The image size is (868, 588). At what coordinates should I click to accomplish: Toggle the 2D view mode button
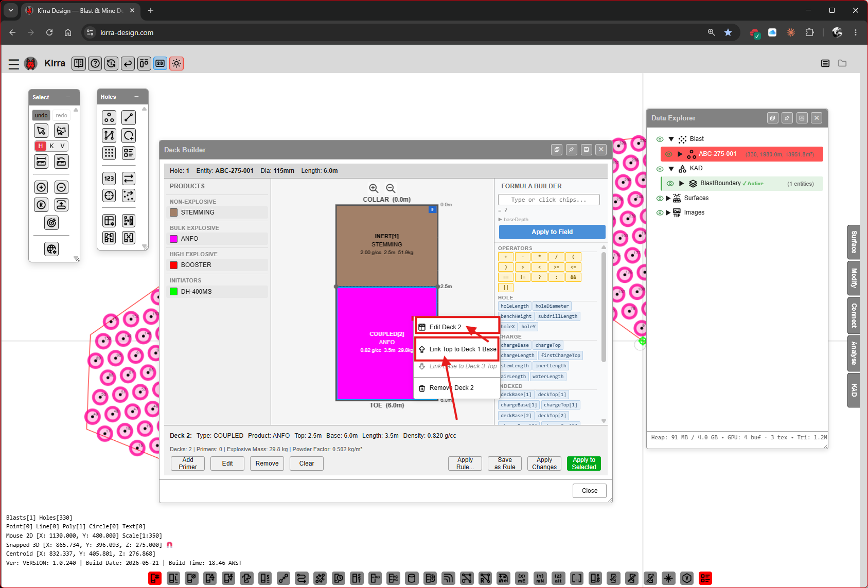pyautogui.click(x=161, y=63)
